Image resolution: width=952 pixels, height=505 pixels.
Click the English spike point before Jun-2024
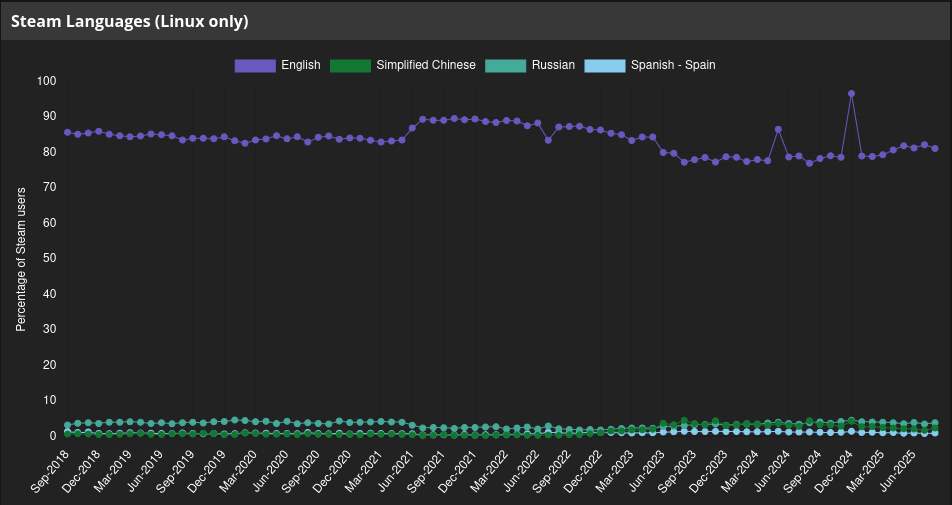tap(778, 129)
